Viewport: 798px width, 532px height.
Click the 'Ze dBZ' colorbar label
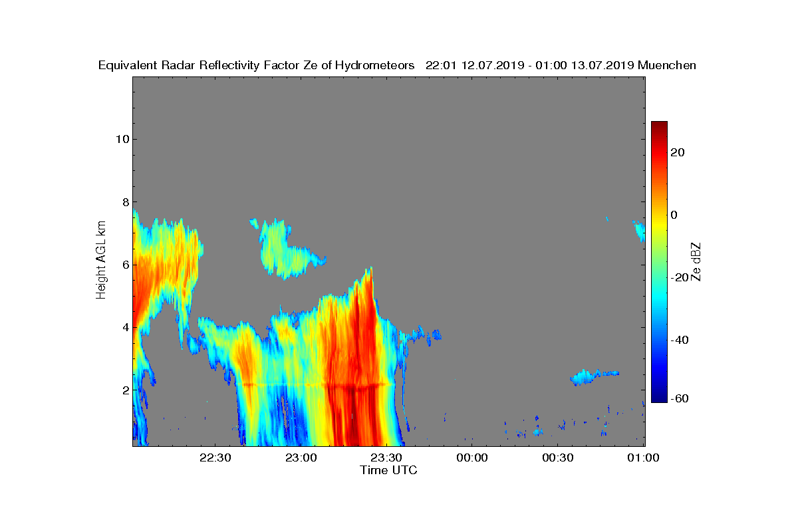pos(696,262)
